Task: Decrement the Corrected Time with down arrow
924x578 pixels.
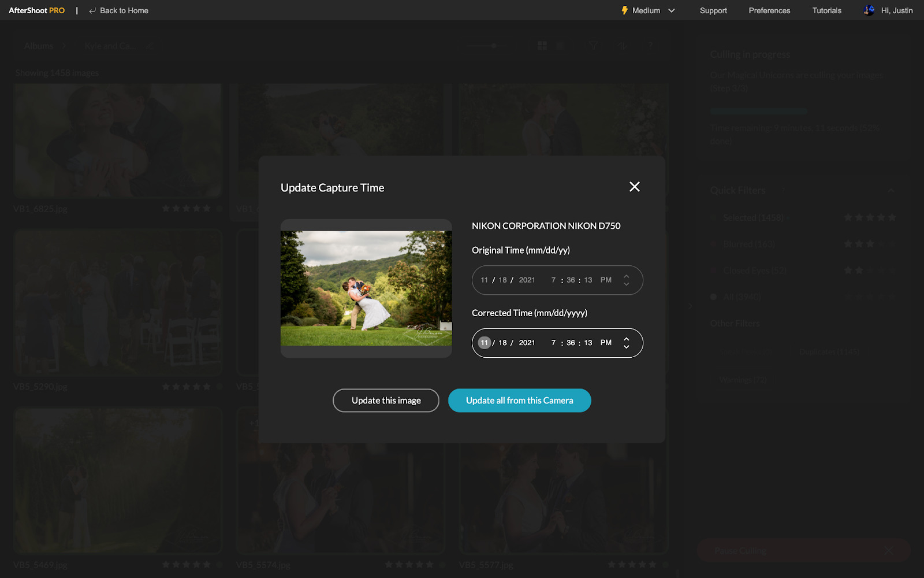Action: coord(626,347)
